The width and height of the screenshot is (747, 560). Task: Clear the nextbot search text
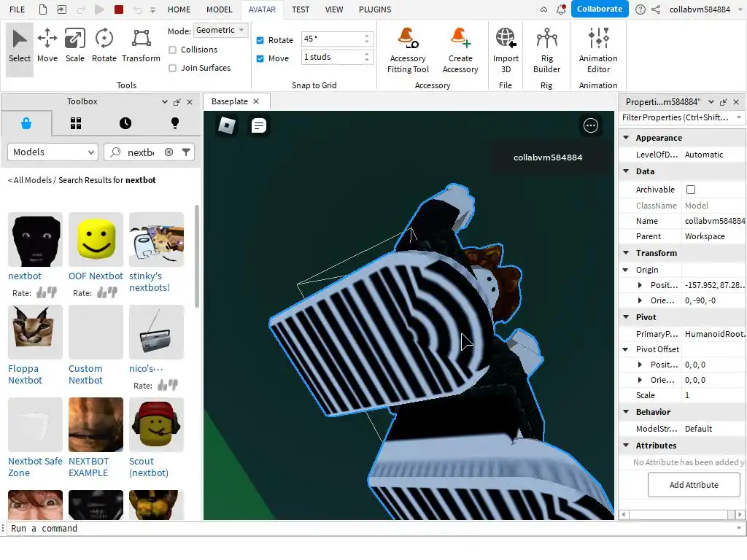click(x=169, y=152)
